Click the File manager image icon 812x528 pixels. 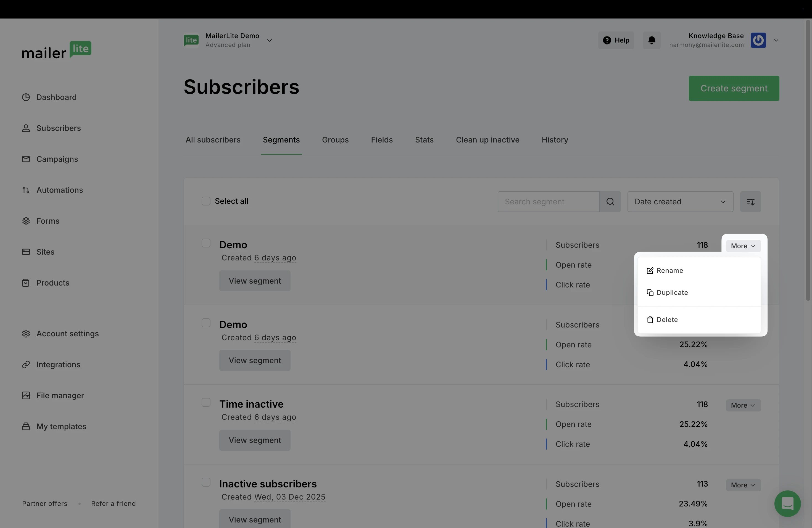tap(26, 395)
